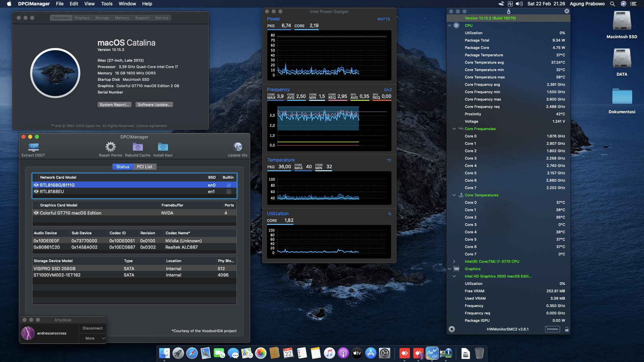Image resolution: width=644 pixels, height=362 pixels.
Task: Switch to Memory tab in About This Mac
Action: tap(122, 18)
